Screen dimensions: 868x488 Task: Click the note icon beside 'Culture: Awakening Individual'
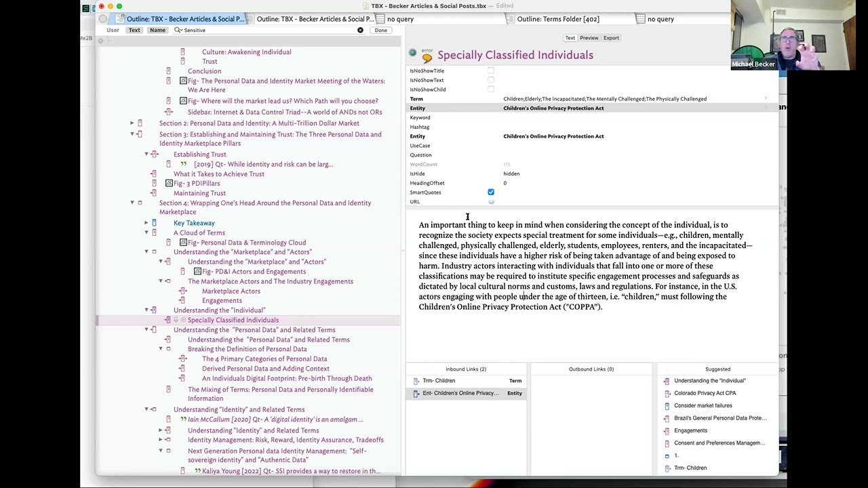(182, 52)
